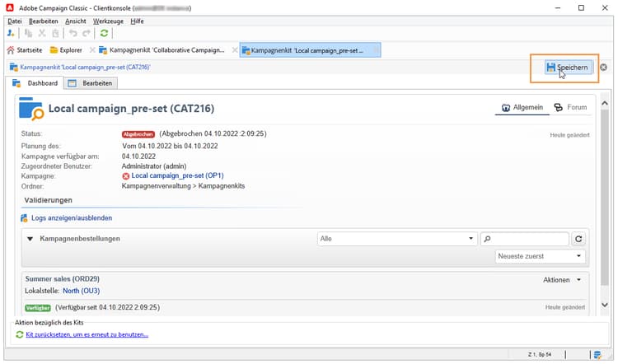The image size is (618, 364).
Task: Click the order search input field
Action: click(524, 239)
